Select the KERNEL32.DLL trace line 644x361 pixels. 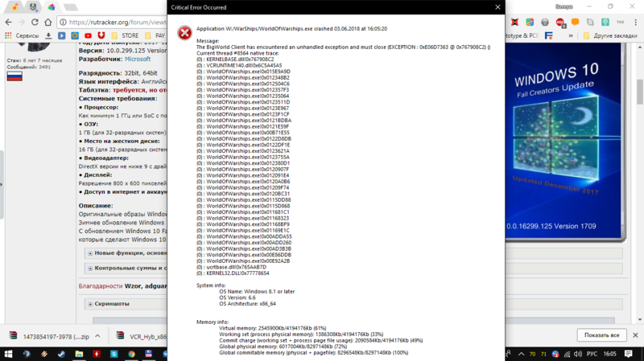233,273
